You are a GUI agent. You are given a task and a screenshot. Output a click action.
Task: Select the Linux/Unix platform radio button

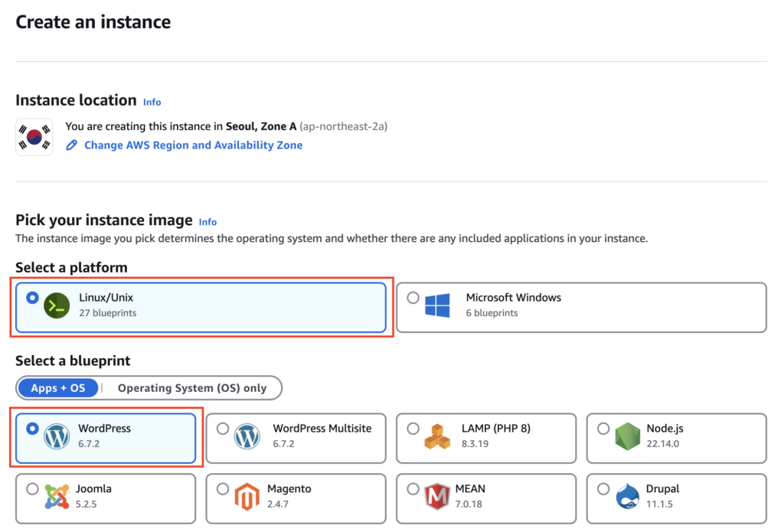[x=32, y=298]
